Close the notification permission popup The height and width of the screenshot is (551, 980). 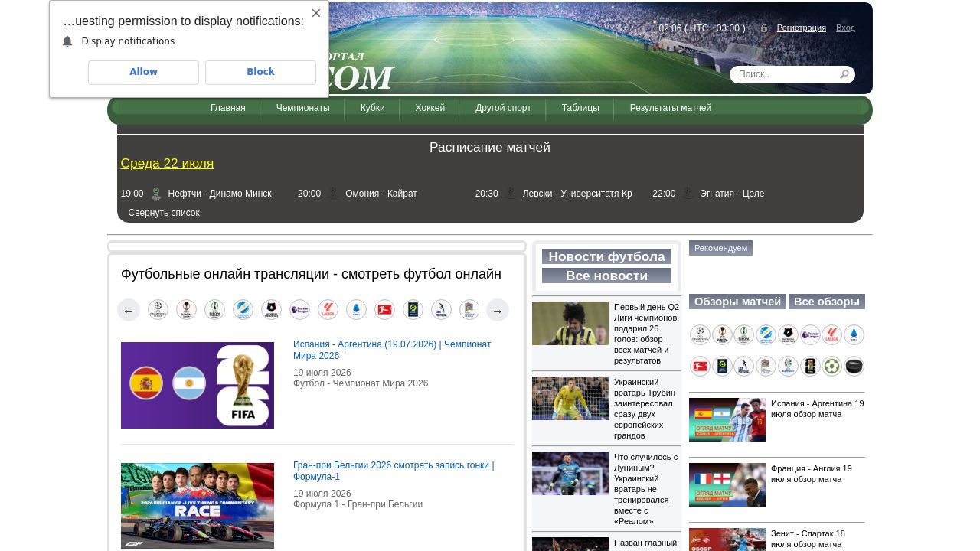[x=316, y=13]
